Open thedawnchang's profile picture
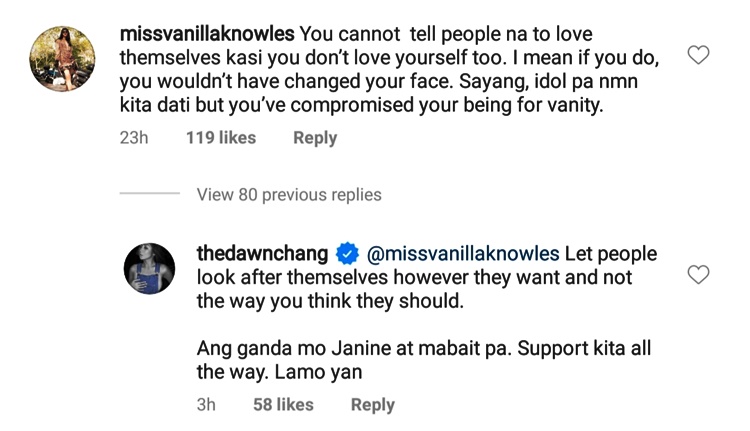The width and height of the screenshot is (750, 431). 149,268
